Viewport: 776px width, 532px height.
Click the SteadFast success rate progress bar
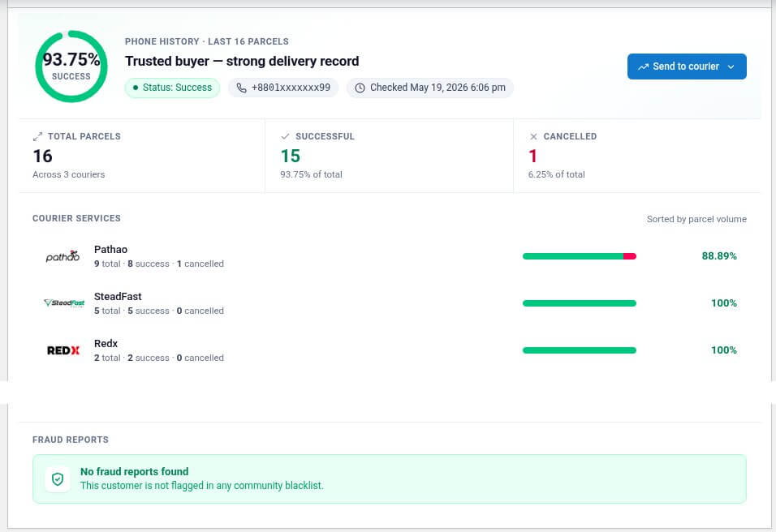coord(579,303)
